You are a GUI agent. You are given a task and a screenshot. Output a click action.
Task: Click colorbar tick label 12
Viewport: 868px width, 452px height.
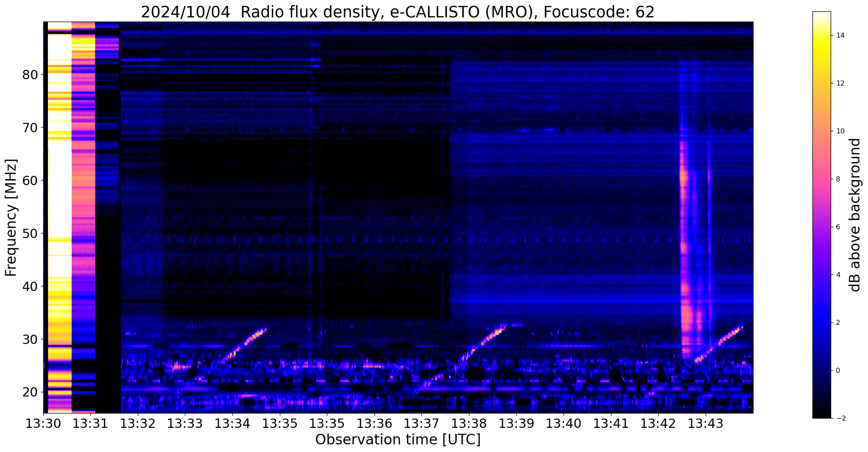[x=840, y=83]
